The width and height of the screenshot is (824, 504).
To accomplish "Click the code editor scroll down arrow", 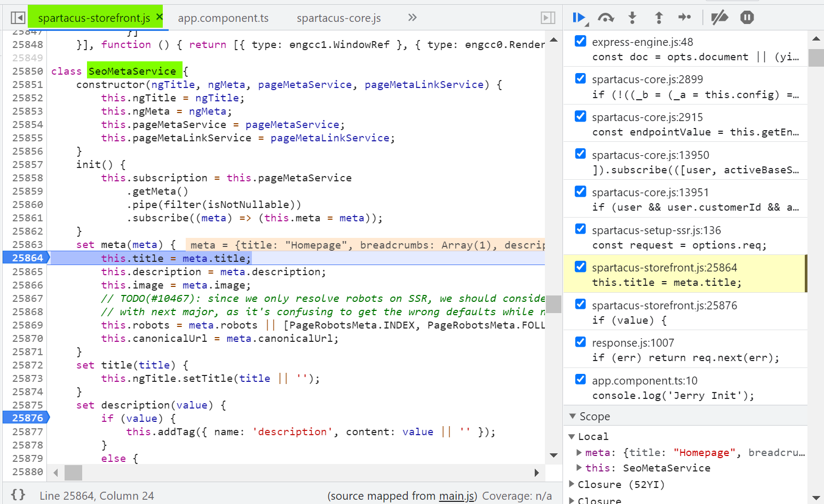I will pyautogui.click(x=553, y=455).
